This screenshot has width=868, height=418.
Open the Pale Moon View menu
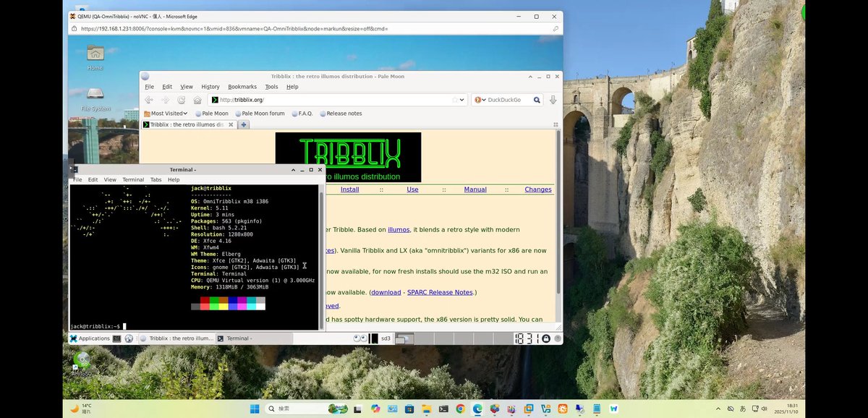click(x=187, y=87)
